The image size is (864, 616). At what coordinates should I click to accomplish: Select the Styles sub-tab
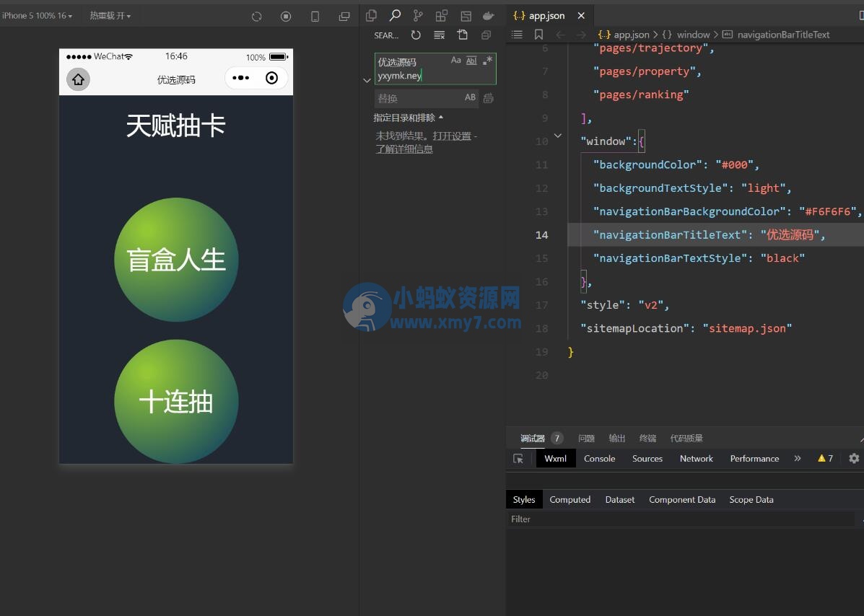tap(524, 500)
